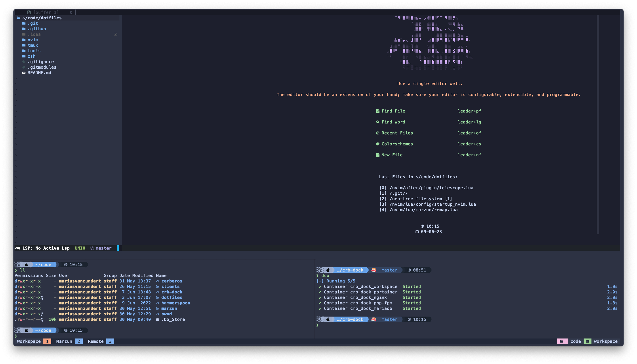The image size is (637, 364).
Task: Click the Colorschemes palette icon
Action: 378,144
